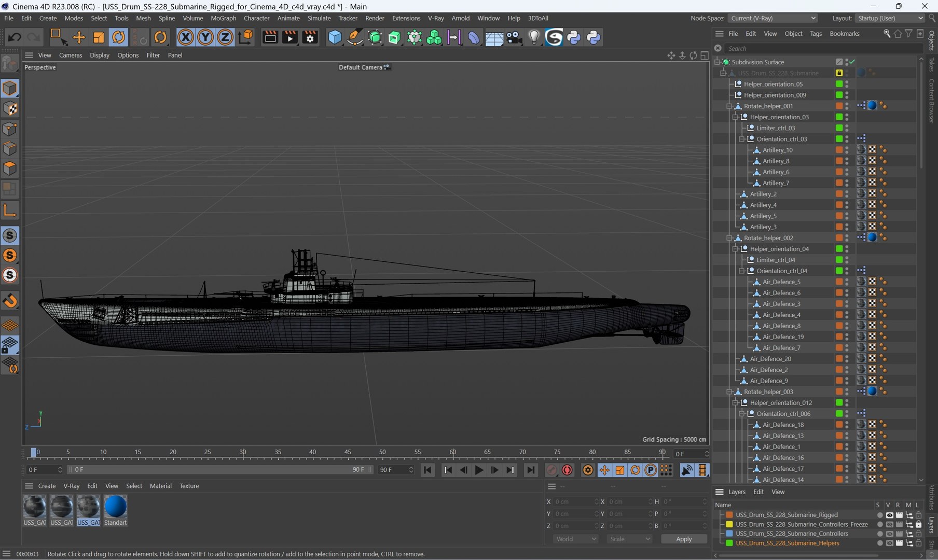Screen dimensions: 938x560
Task: Open material manager Texture menu
Action: (x=189, y=486)
